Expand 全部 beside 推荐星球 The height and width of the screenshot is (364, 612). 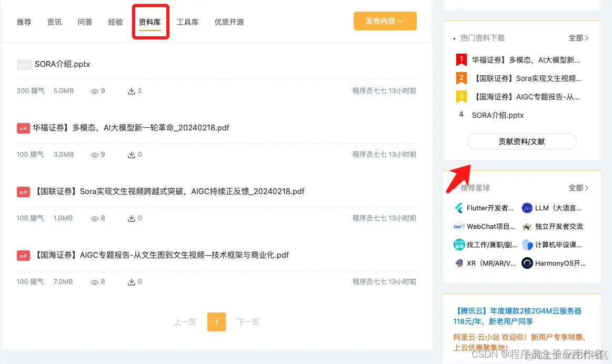(x=578, y=188)
